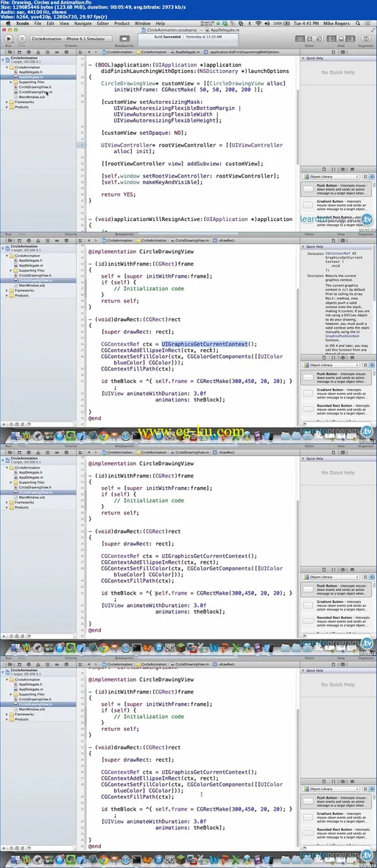Image resolution: width=377 pixels, height=868 pixels.
Task: Open the Organizer window button
Action: click(366, 39)
